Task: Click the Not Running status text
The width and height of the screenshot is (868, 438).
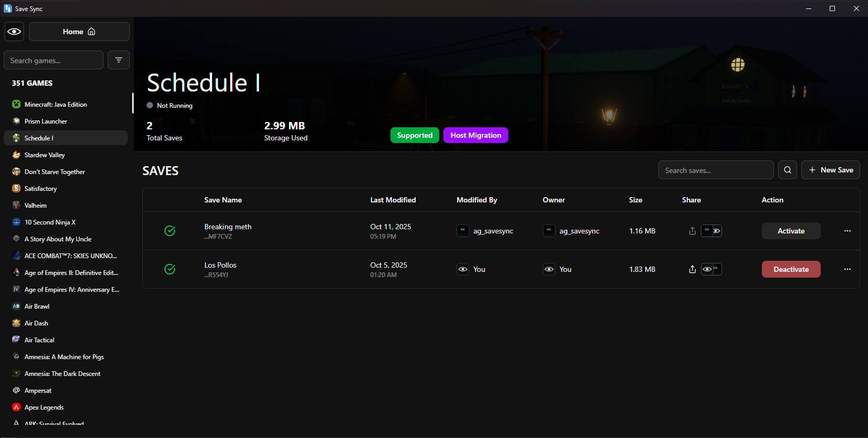Action: pyautogui.click(x=174, y=105)
